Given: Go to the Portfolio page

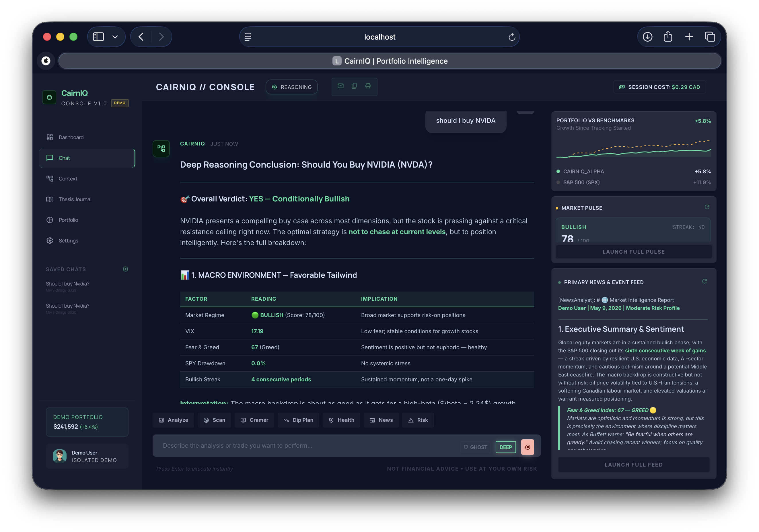Looking at the screenshot, I should (x=87, y=220).
